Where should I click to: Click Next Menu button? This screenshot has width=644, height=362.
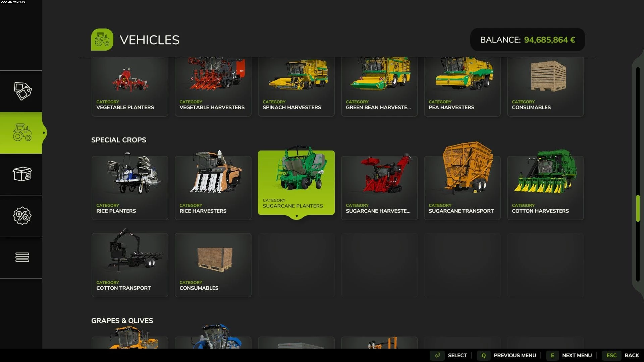(576, 355)
